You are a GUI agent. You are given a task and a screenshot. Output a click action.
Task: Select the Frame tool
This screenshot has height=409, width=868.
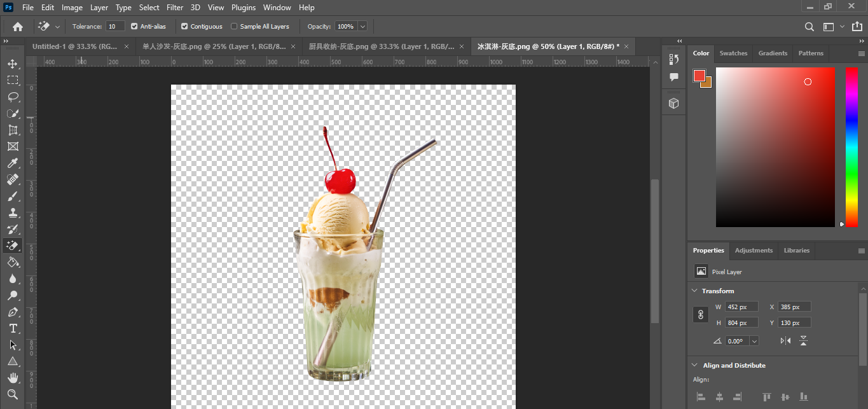tap(13, 146)
